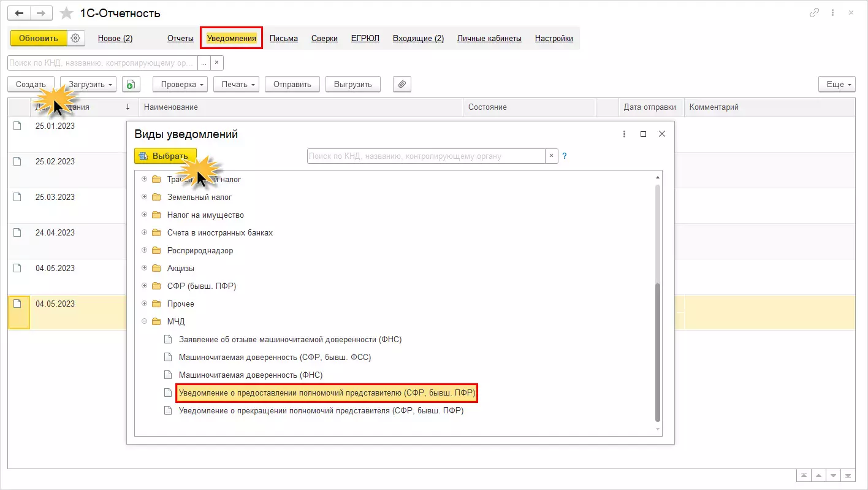
Task: Expand the Акцизы folder
Action: 145,268
